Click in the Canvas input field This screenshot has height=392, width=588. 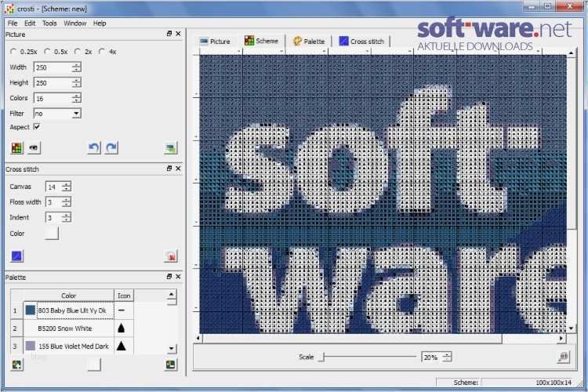53,187
